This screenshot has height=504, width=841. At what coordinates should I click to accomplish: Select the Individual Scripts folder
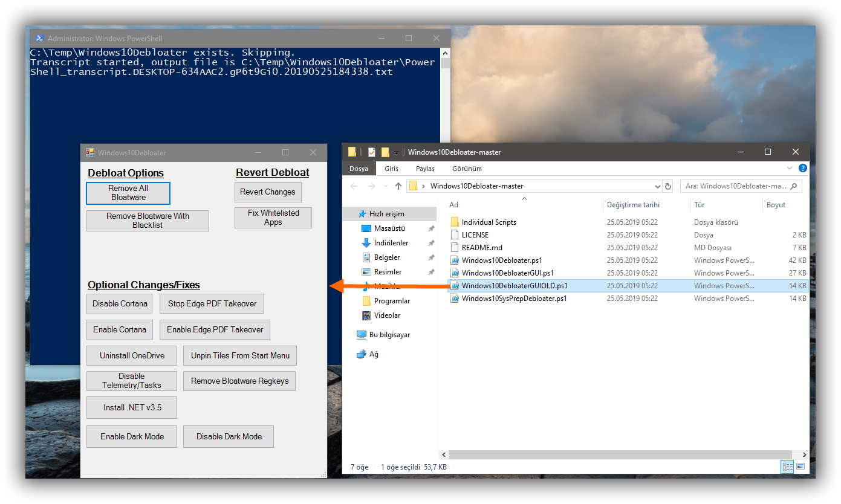(628, 222)
